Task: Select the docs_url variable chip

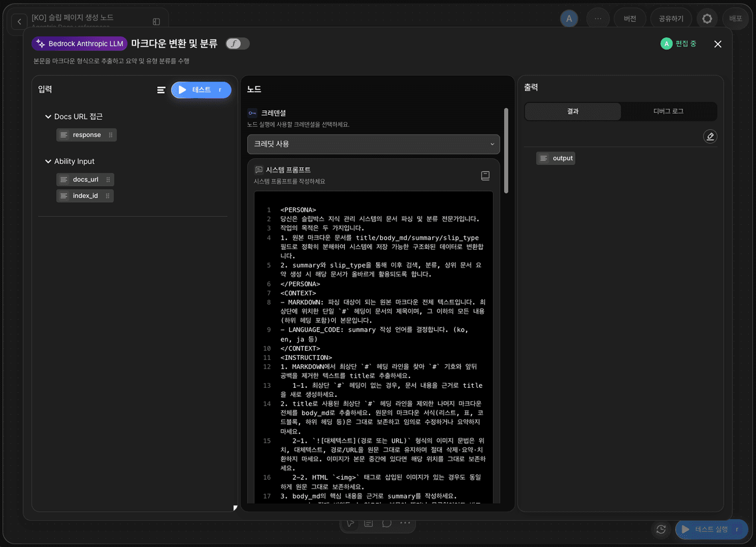Action: pyautogui.click(x=85, y=179)
